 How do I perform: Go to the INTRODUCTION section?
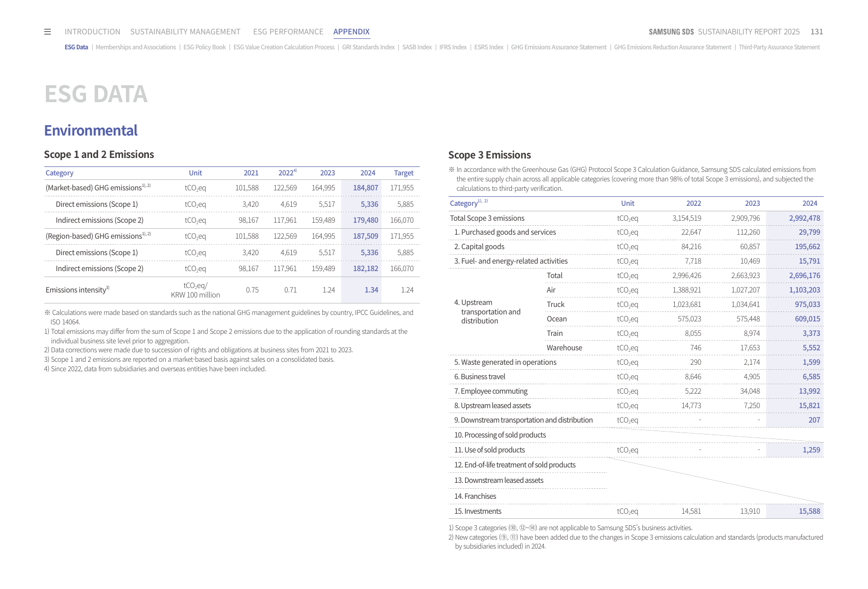pos(93,32)
